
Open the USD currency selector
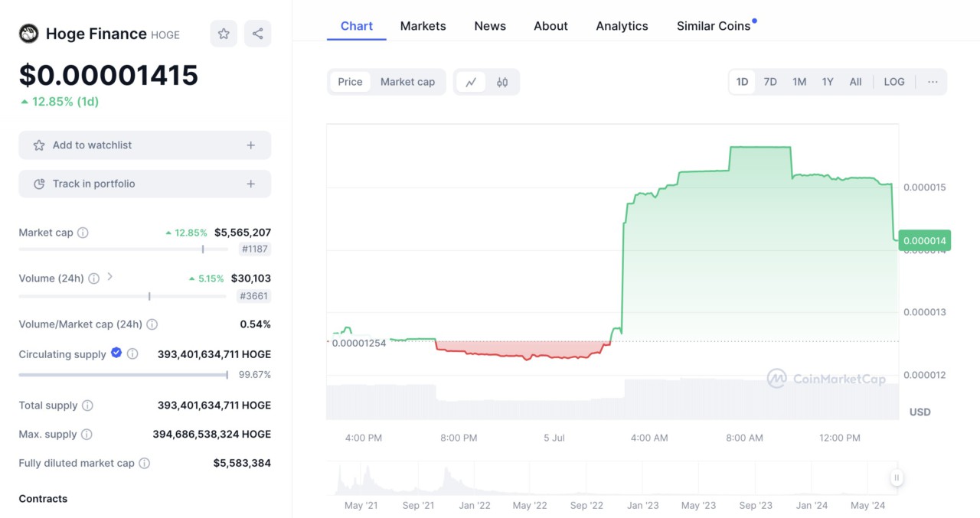coord(919,412)
